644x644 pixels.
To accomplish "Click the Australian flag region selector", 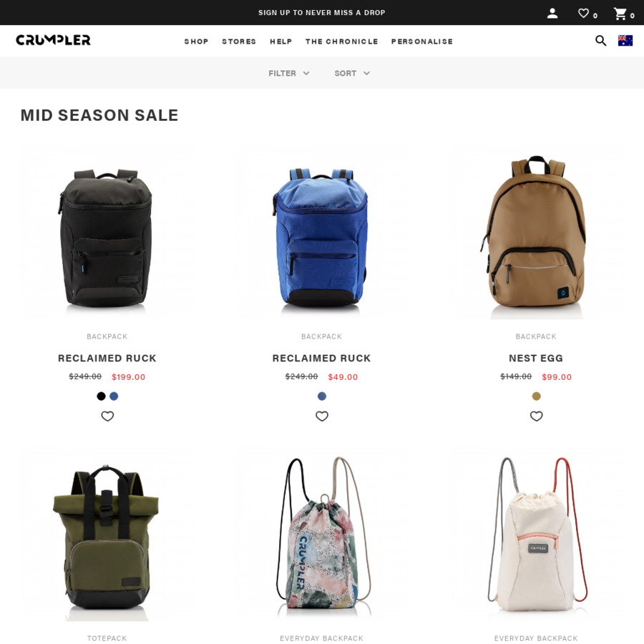I will click(625, 40).
